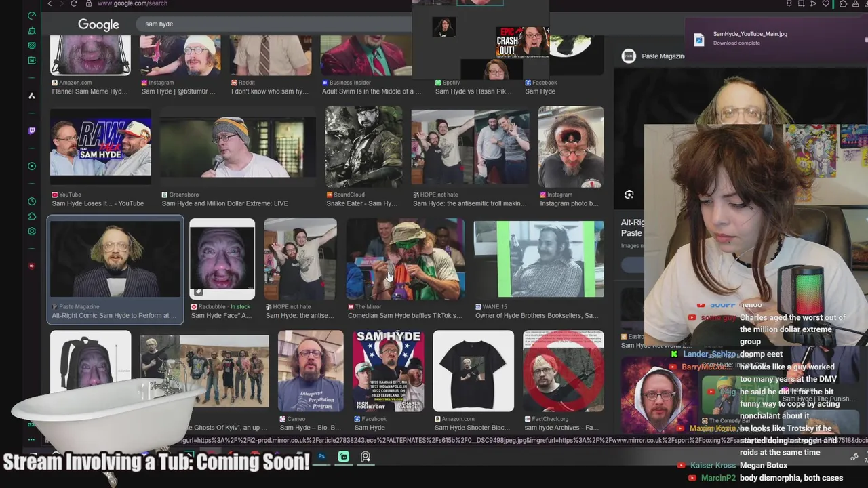This screenshot has width=868, height=488.
Task: Open the RAW Talk YouTube thumbnail
Action: coord(100,146)
